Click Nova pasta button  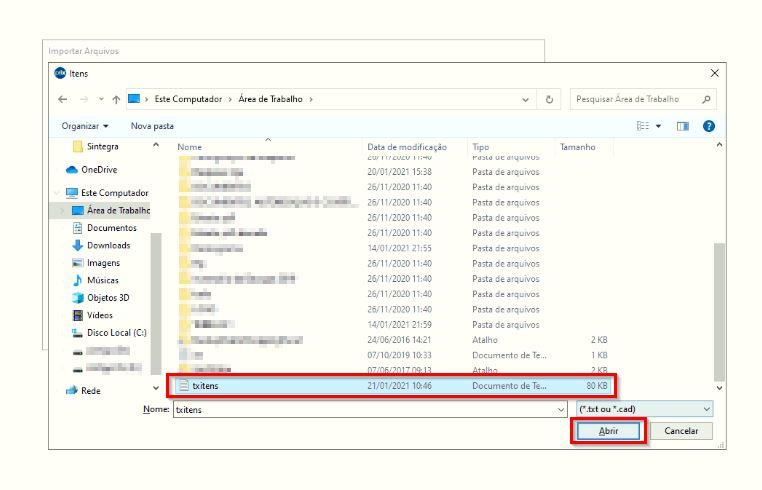click(x=152, y=126)
